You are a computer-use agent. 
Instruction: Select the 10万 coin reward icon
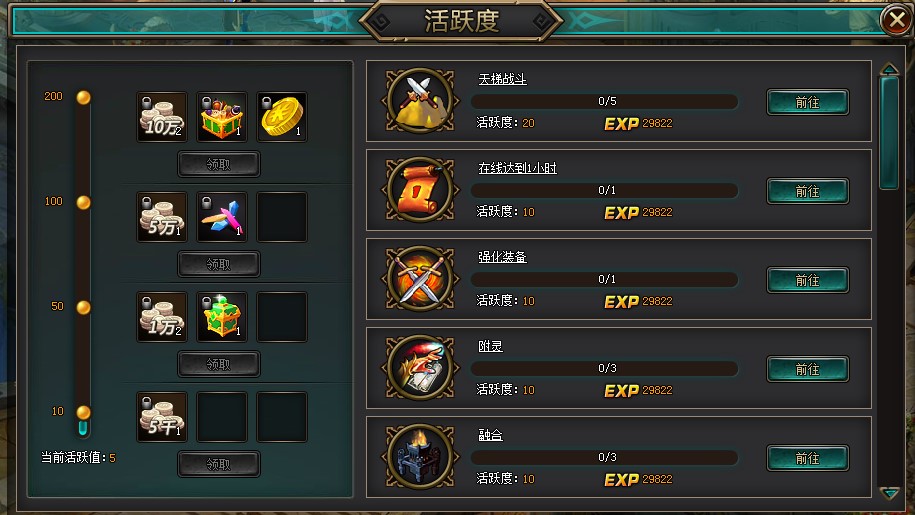162,117
